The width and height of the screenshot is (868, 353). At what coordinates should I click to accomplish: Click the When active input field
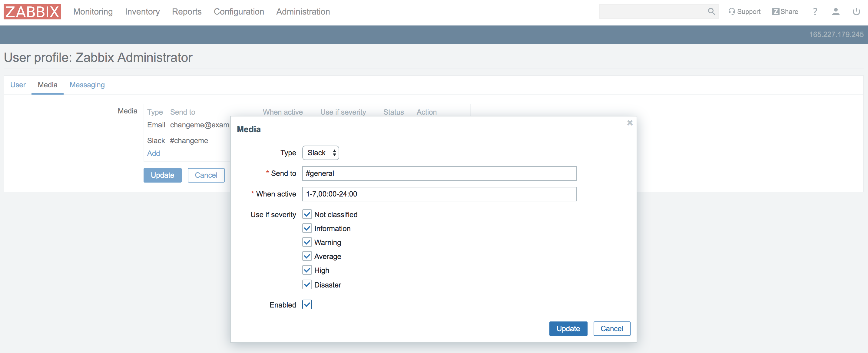point(439,194)
